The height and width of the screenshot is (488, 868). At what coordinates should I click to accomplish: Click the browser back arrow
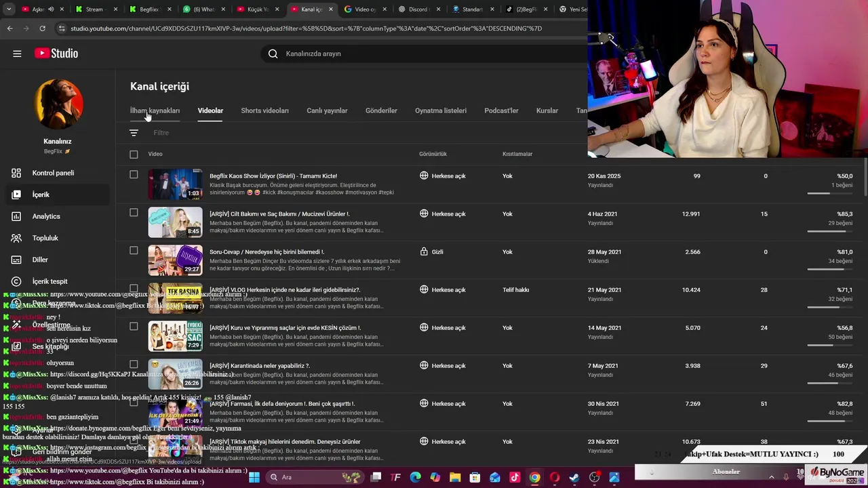[9, 28]
